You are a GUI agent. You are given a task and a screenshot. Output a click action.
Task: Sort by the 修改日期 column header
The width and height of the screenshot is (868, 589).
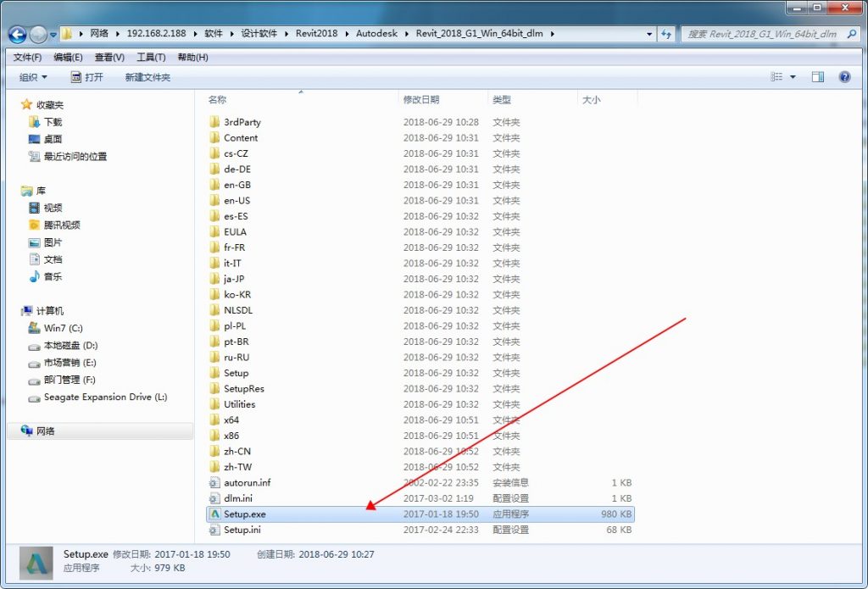(421, 99)
